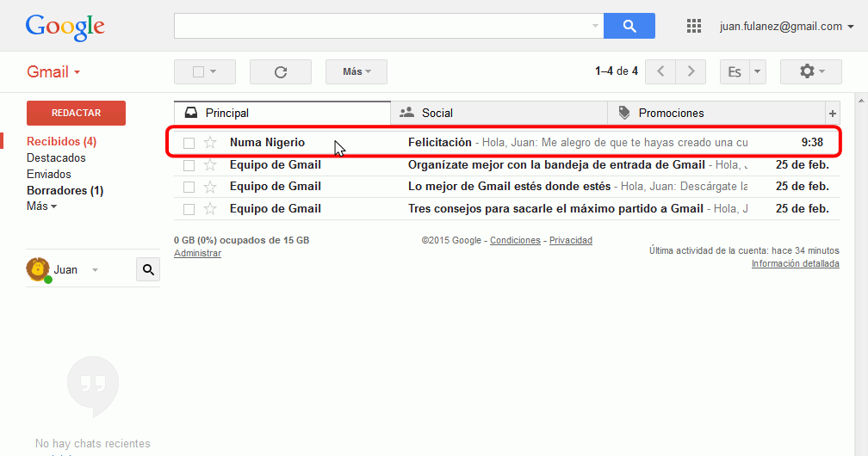Click Juan's lion profile avatar
The image size is (868, 456).
(38, 269)
